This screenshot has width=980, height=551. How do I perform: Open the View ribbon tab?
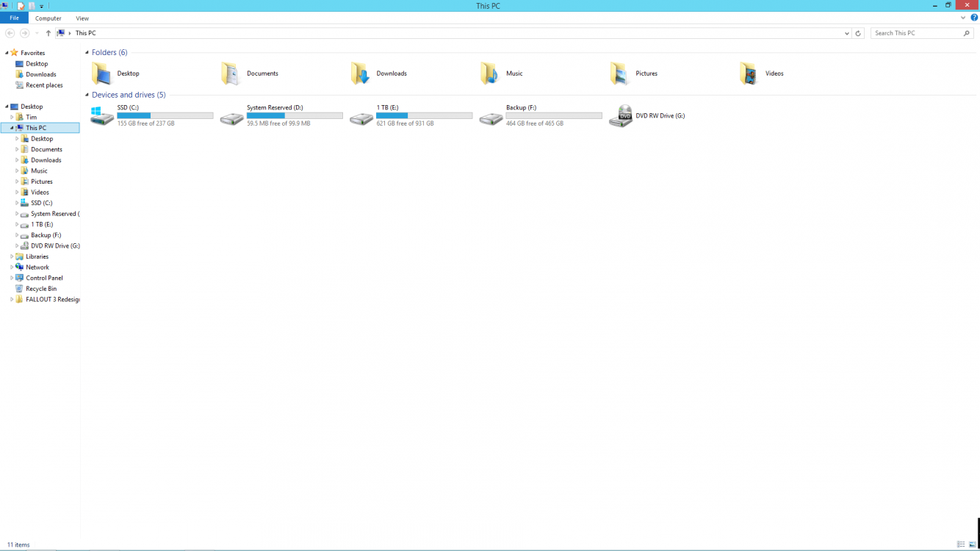(x=82, y=18)
